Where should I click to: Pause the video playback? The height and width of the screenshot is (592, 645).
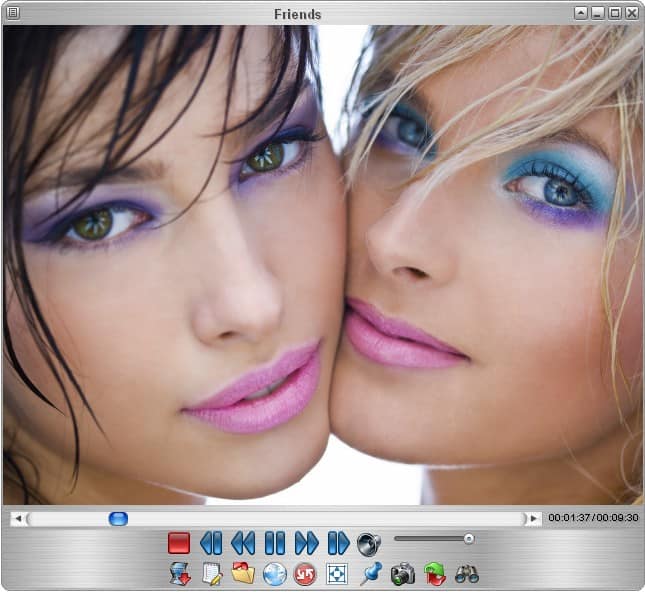(275, 543)
